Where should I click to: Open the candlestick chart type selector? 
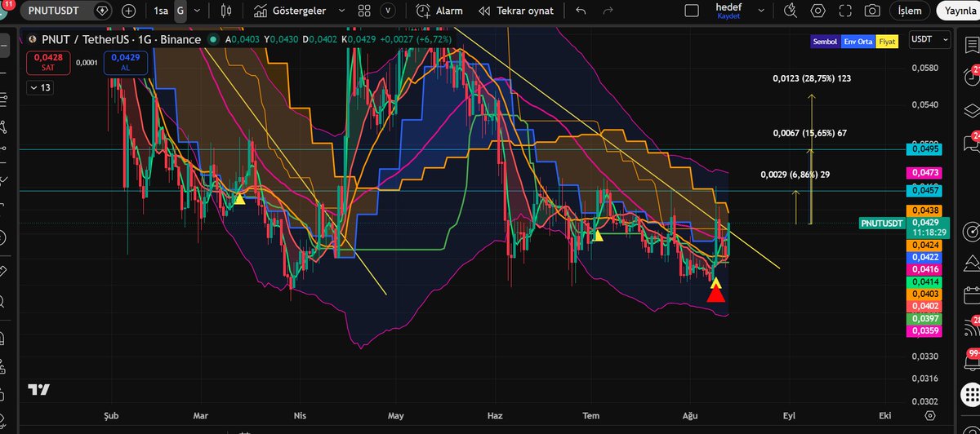click(227, 11)
